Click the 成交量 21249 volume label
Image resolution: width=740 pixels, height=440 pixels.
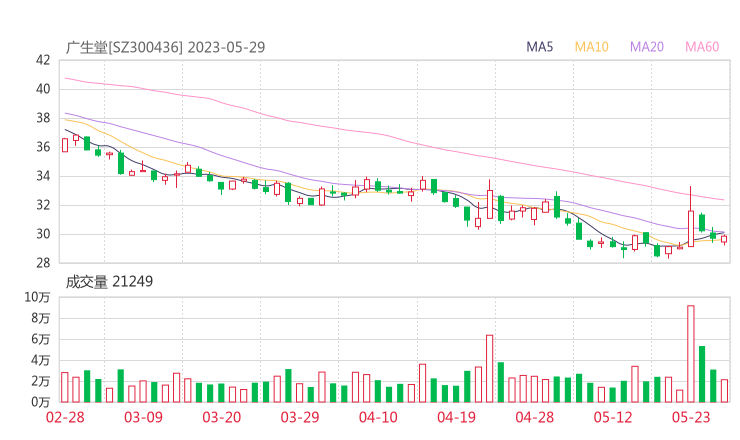(x=109, y=282)
